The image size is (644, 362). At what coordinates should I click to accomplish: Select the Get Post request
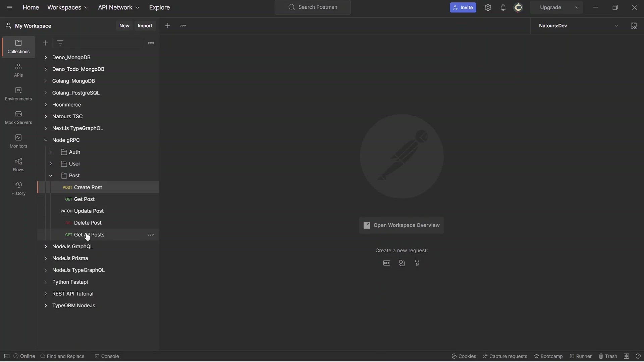click(x=98, y=199)
